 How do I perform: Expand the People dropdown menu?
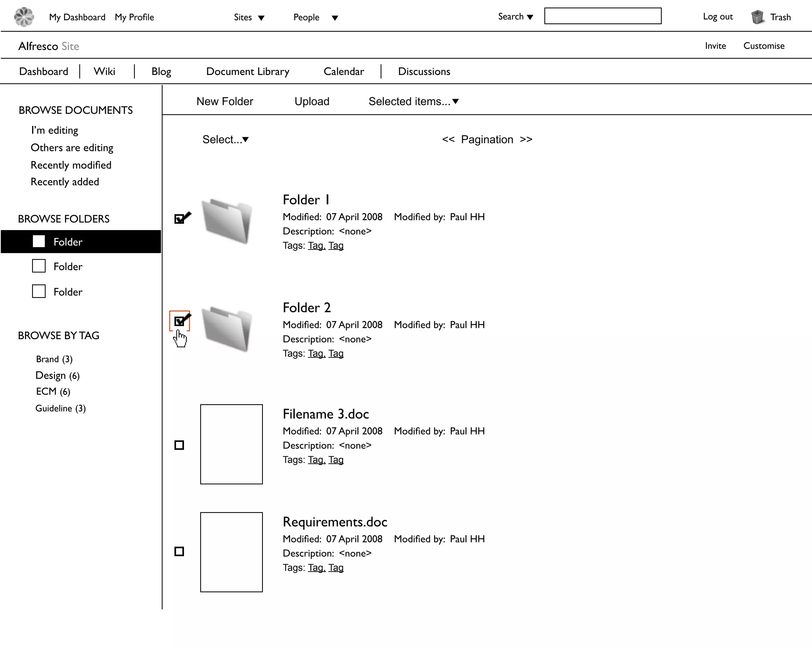tap(315, 17)
